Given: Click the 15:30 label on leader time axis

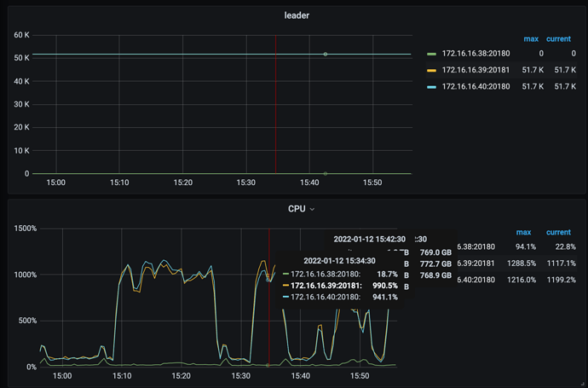Looking at the screenshot, I should [245, 182].
